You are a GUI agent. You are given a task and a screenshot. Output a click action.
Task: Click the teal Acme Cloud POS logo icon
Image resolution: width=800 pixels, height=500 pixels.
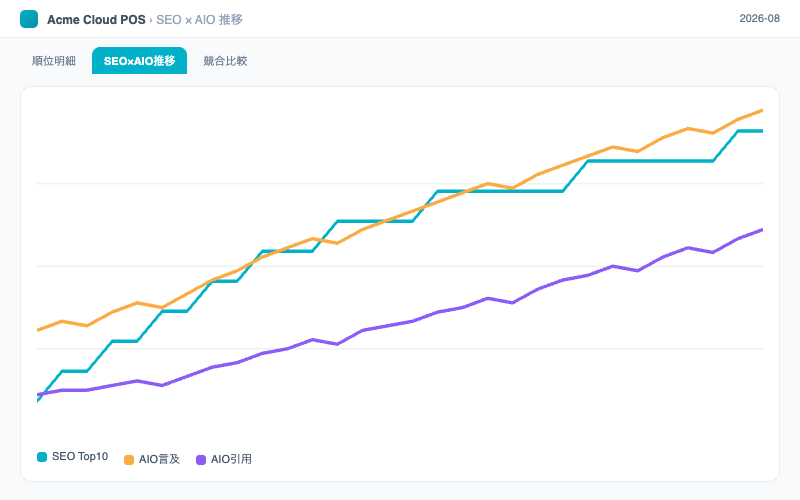29,19
